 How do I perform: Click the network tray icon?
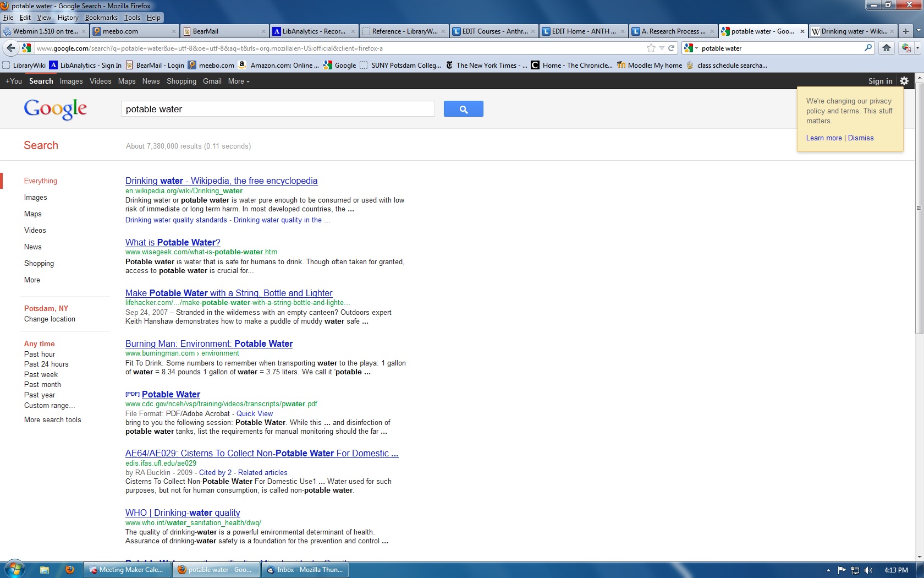tap(855, 570)
